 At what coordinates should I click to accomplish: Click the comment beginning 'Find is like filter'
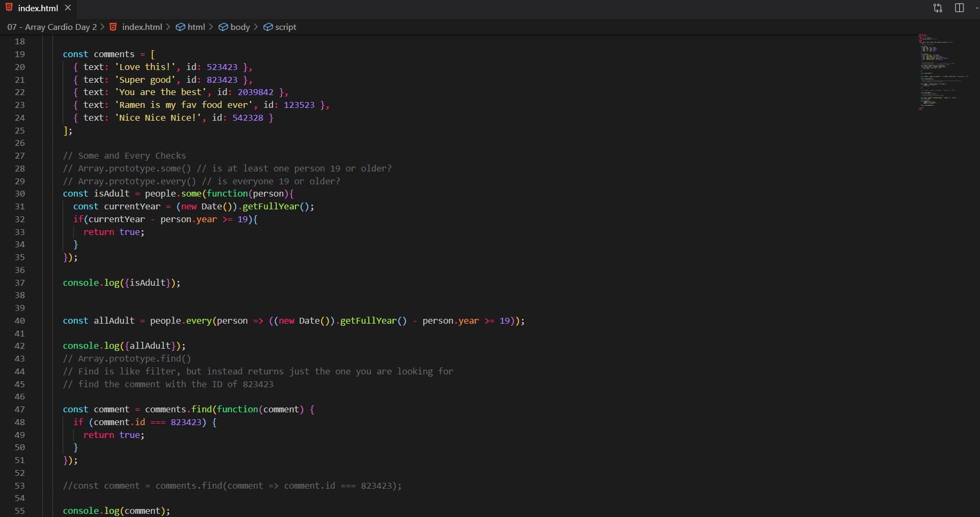258,371
